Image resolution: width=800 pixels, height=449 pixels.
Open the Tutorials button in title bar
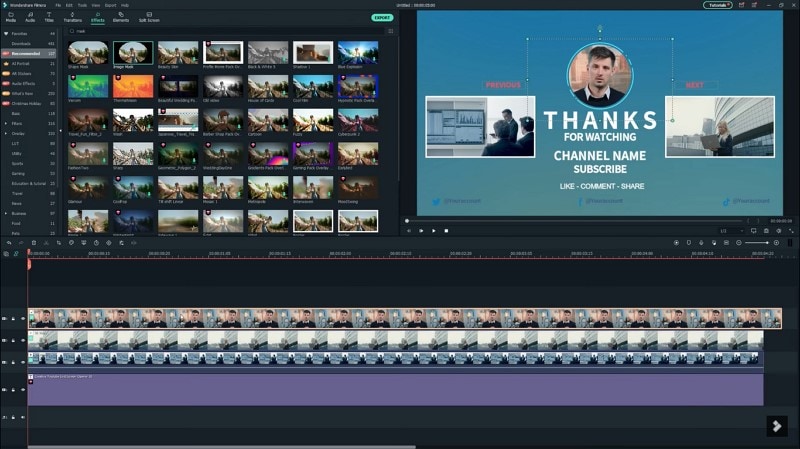click(718, 5)
